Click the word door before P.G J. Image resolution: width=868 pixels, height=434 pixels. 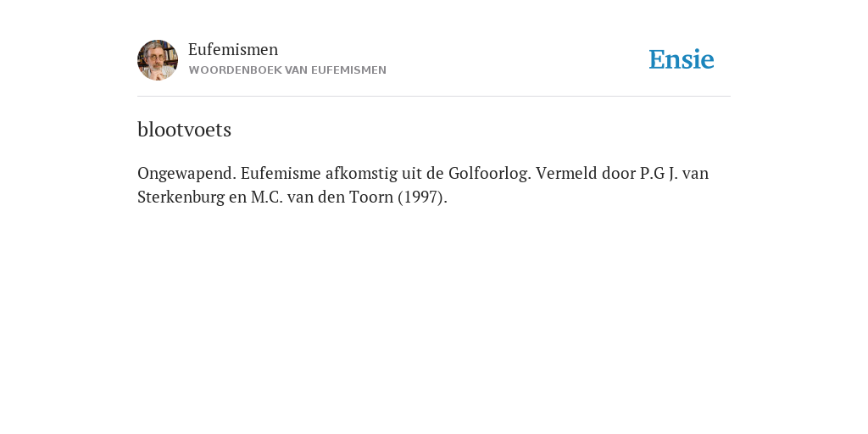(618, 173)
